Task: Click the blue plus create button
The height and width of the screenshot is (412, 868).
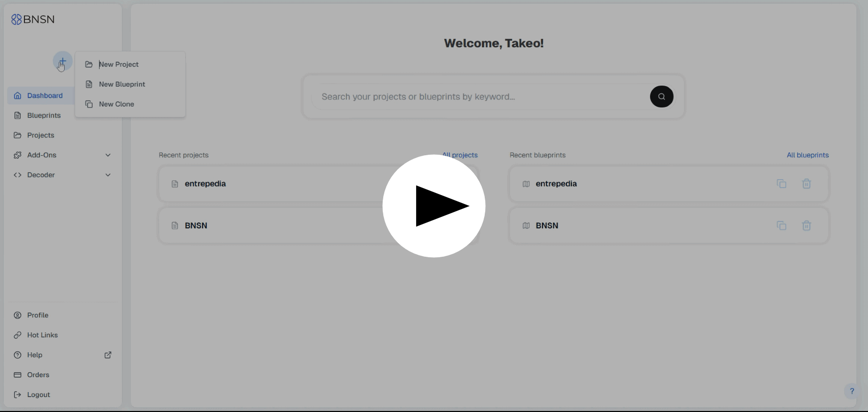Action: click(x=63, y=61)
